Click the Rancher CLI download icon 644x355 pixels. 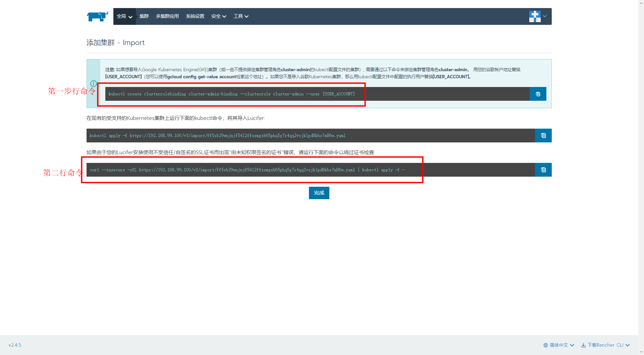pyautogui.click(x=583, y=345)
